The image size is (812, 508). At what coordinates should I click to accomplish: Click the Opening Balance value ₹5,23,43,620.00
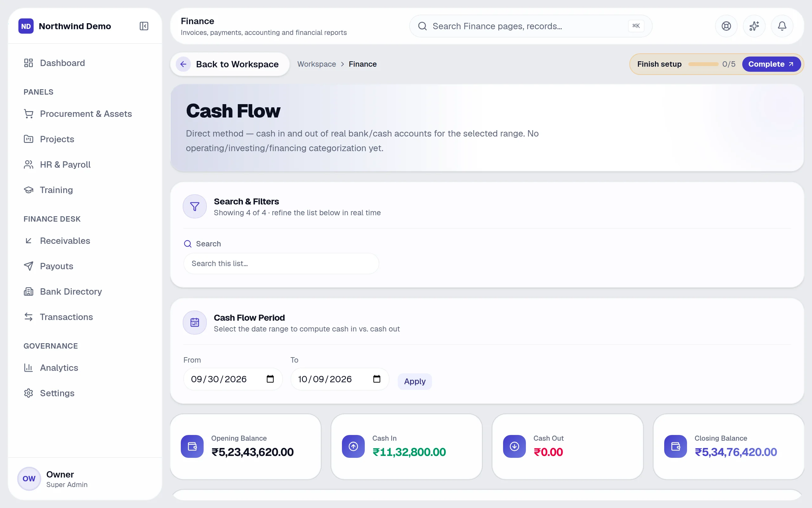tap(252, 452)
